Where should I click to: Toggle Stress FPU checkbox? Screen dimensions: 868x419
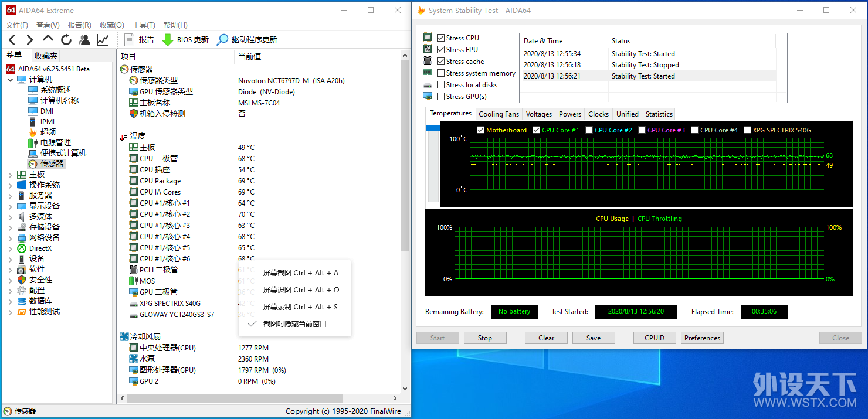(x=440, y=49)
